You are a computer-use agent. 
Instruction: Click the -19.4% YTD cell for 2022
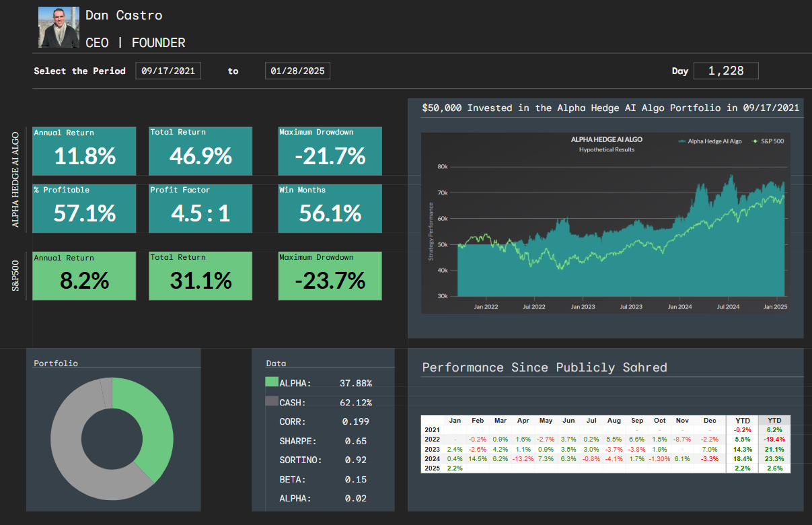pyautogui.click(x=774, y=439)
